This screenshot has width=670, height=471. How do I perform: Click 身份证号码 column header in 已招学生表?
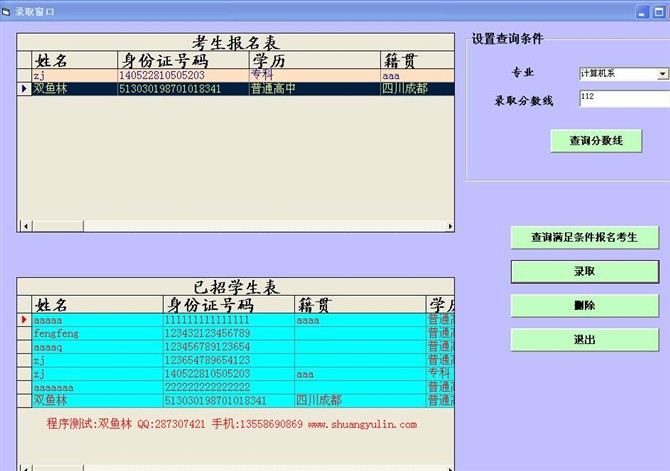pyautogui.click(x=229, y=305)
